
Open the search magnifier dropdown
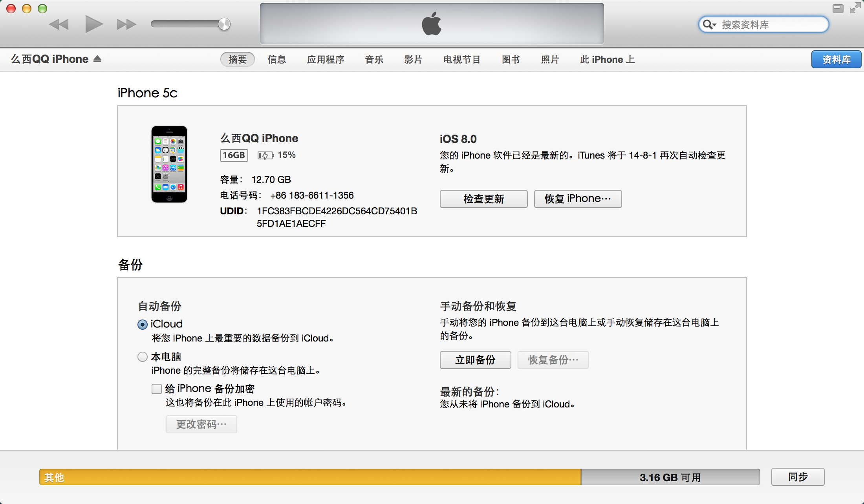709,24
